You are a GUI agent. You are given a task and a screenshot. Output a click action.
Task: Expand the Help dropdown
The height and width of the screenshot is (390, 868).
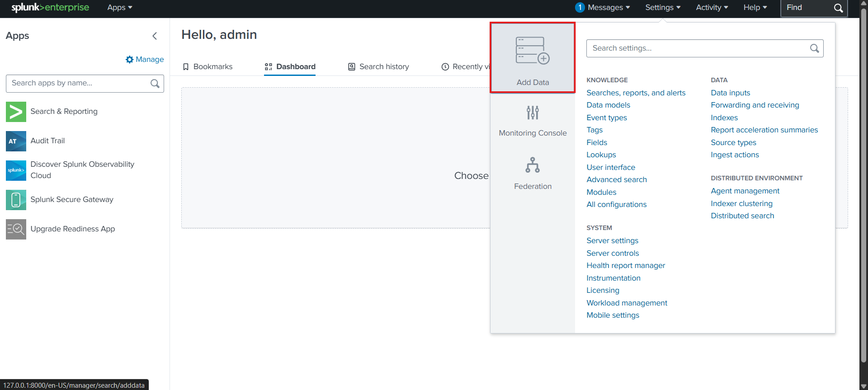pyautogui.click(x=755, y=8)
